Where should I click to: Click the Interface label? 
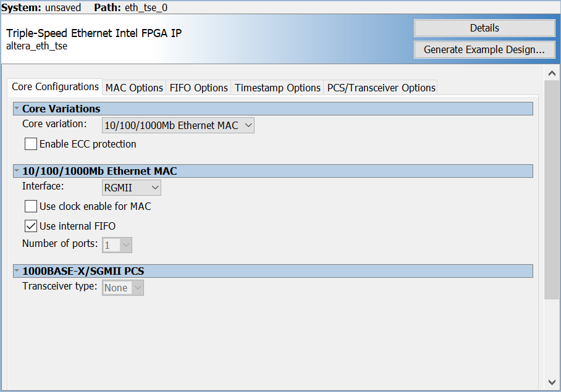coord(43,186)
